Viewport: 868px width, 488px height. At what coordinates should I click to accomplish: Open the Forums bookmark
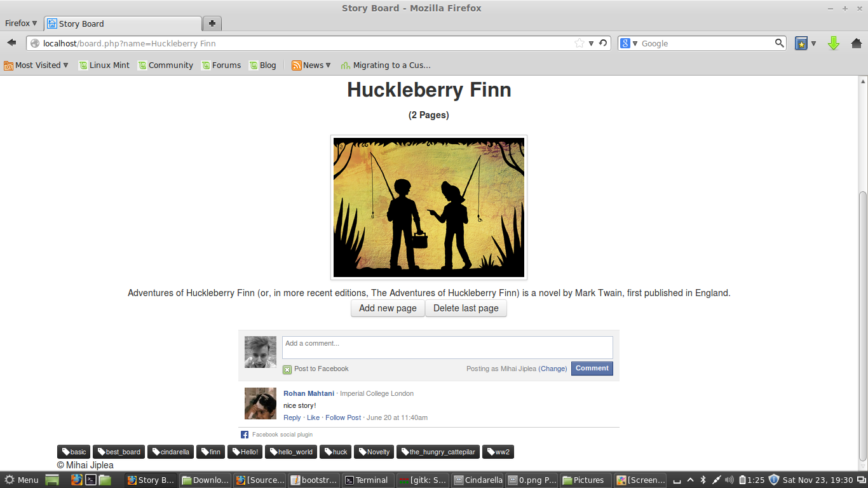pyautogui.click(x=221, y=65)
